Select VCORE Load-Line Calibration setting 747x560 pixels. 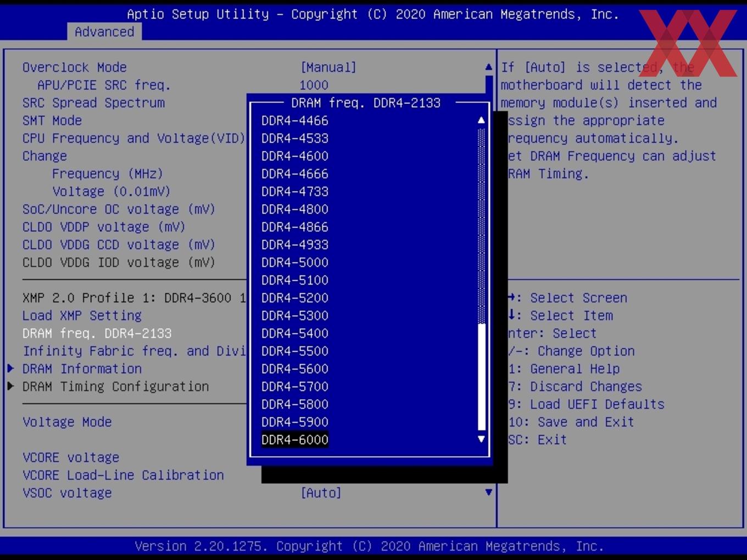[x=123, y=475]
